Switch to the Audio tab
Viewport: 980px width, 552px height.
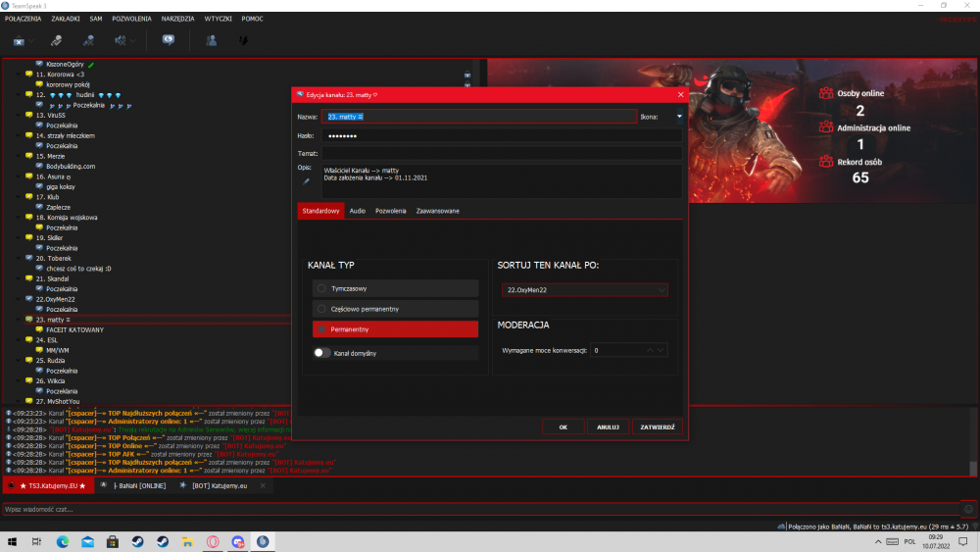(358, 211)
